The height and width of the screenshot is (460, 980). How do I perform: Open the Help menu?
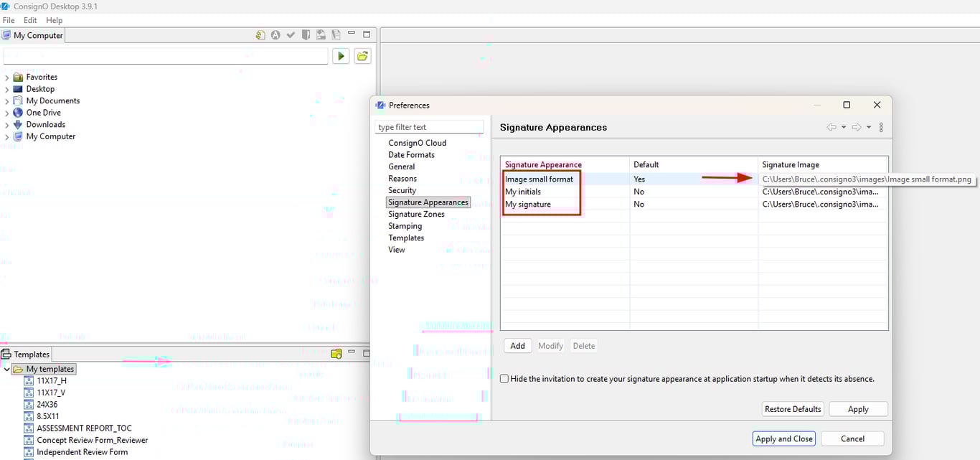pos(54,20)
